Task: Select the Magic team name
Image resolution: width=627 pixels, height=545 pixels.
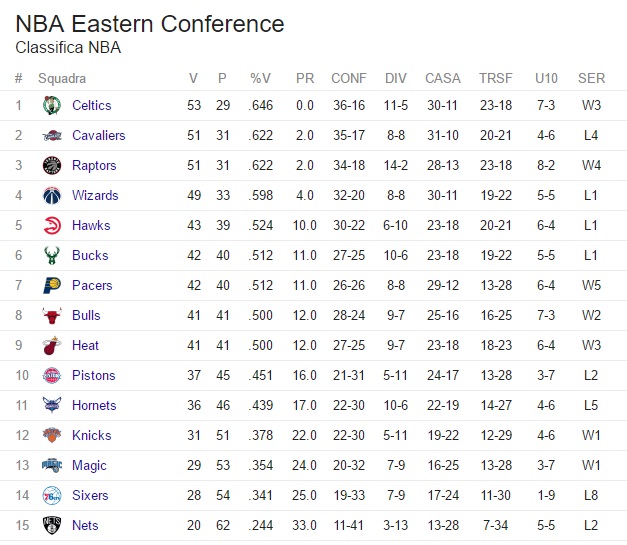Action: pyautogui.click(x=89, y=465)
